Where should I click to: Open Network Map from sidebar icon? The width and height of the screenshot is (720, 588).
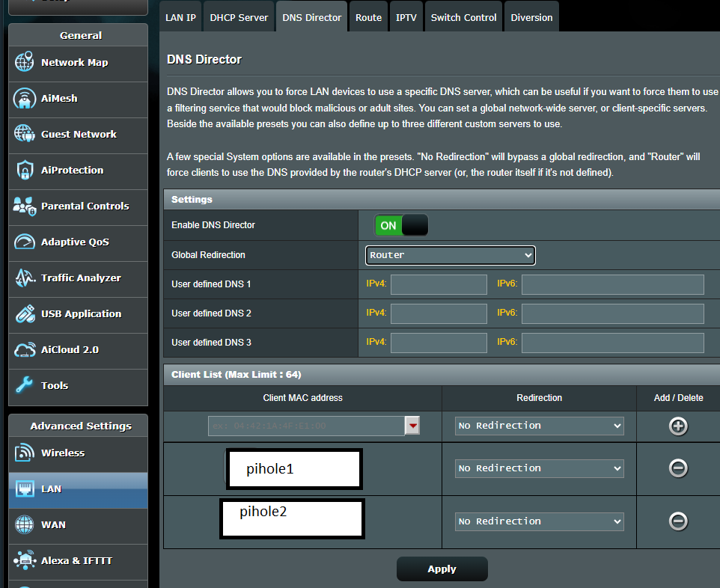click(24, 62)
